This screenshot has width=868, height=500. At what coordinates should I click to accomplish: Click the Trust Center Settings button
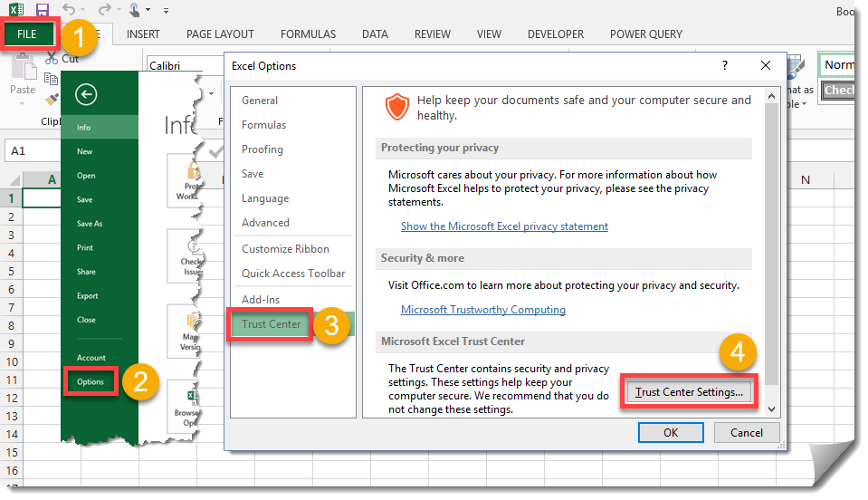[689, 392]
